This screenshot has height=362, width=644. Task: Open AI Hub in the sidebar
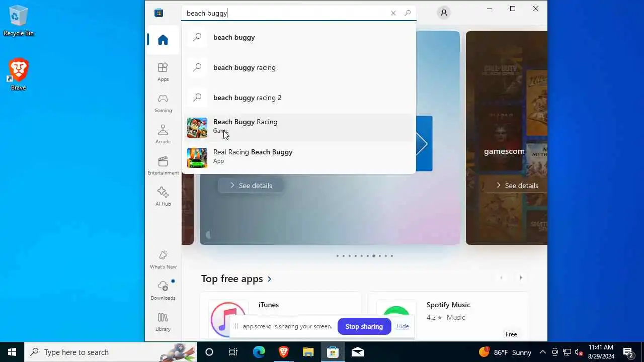(x=163, y=197)
